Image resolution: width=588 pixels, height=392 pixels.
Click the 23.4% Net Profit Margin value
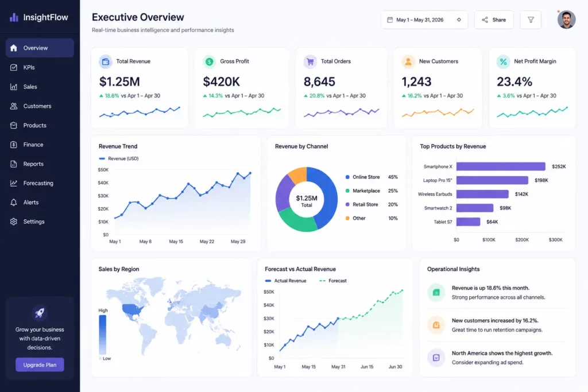[514, 81]
